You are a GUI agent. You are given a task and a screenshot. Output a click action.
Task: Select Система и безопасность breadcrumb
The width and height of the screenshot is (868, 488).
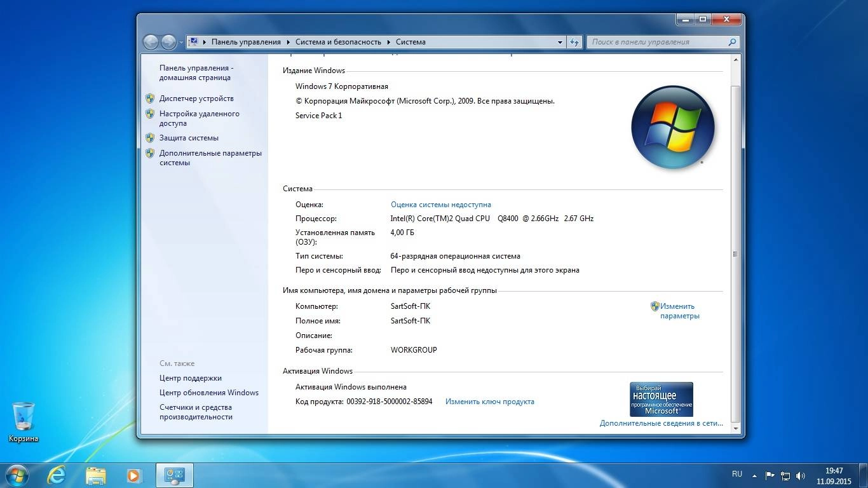coord(338,42)
